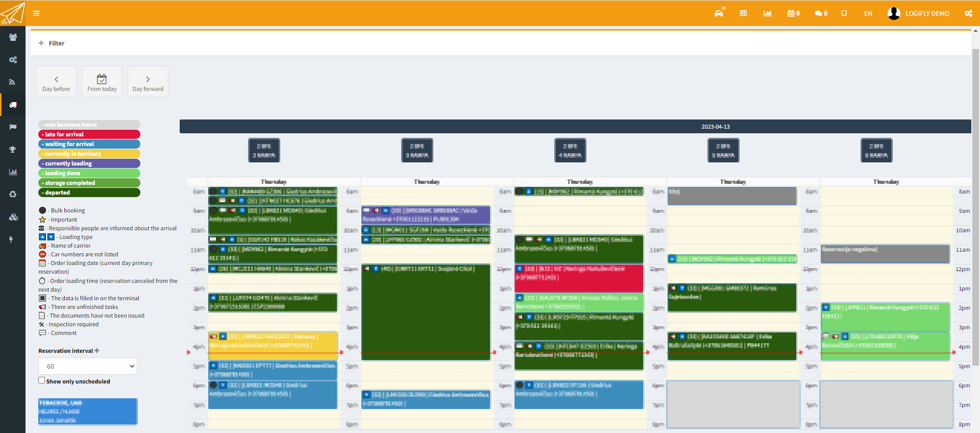Open the LOGIFLY DEMO user menu
The height and width of the screenshot is (433, 980).
point(919,13)
